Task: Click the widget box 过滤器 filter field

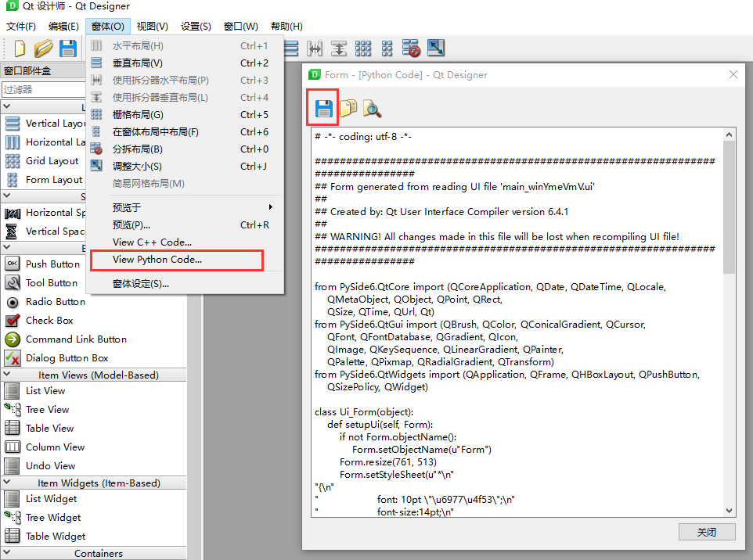Action: pos(44,90)
